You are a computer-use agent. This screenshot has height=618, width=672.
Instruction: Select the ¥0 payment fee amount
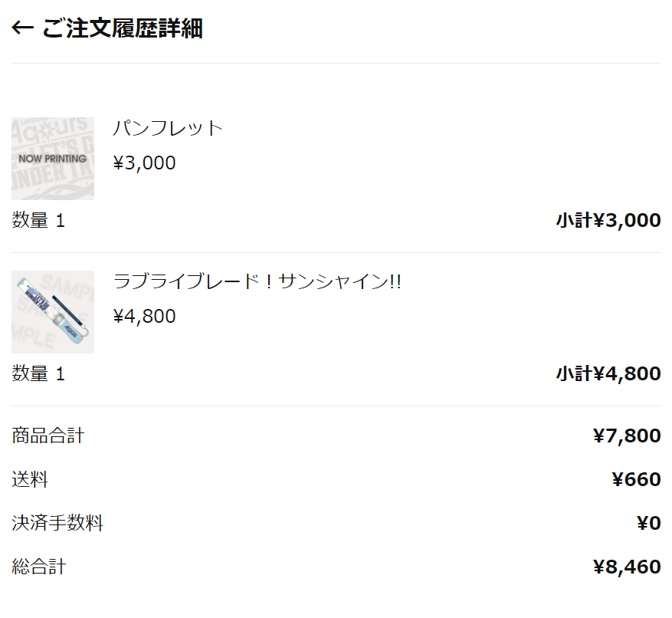[x=648, y=524]
